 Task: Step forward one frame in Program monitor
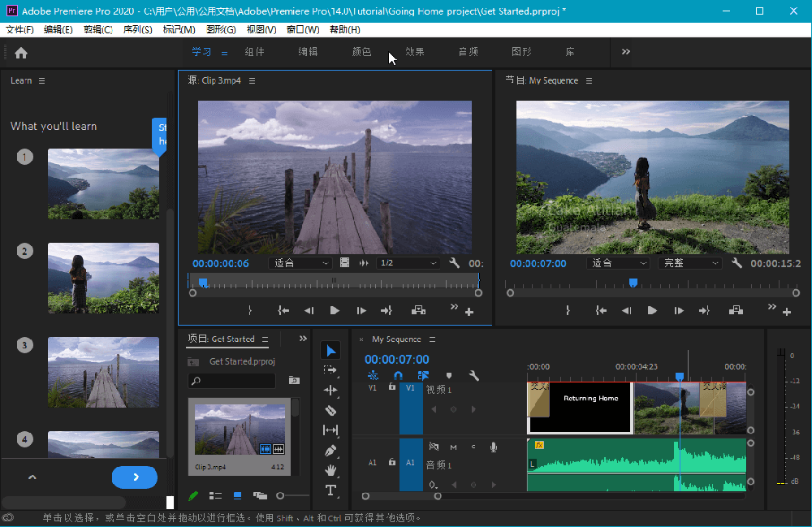(x=678, y=311)
